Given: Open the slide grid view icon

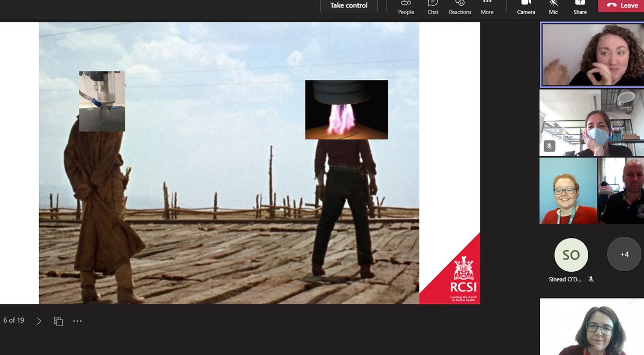Looking at the screenshot, I should [58, 321].
